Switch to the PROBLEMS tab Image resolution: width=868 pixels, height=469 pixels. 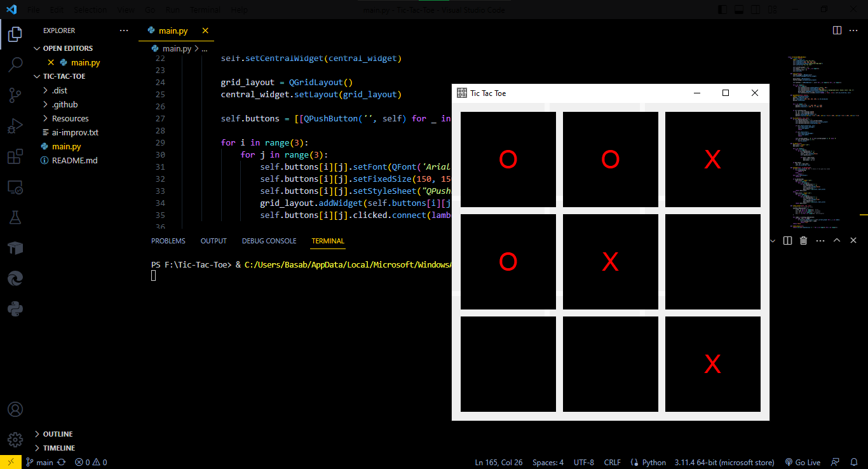pyautogui.click(x=168, y=241)
